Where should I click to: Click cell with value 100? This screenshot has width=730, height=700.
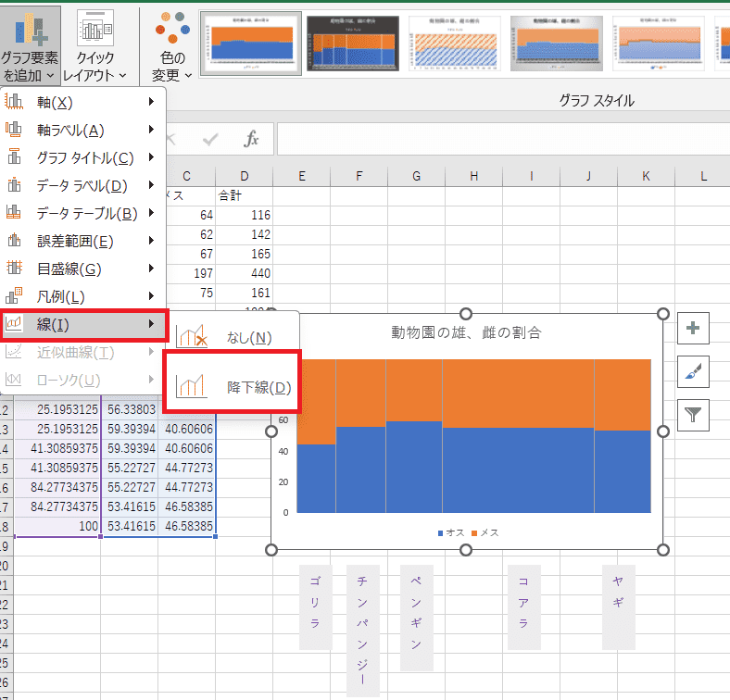[x=57, y=526]
